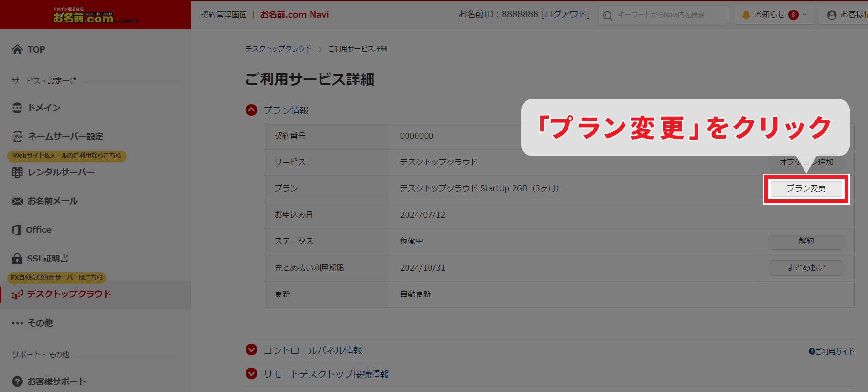The image size is (868, 392).
Task: Click the ログアウト link
Action: coord(566,14)
